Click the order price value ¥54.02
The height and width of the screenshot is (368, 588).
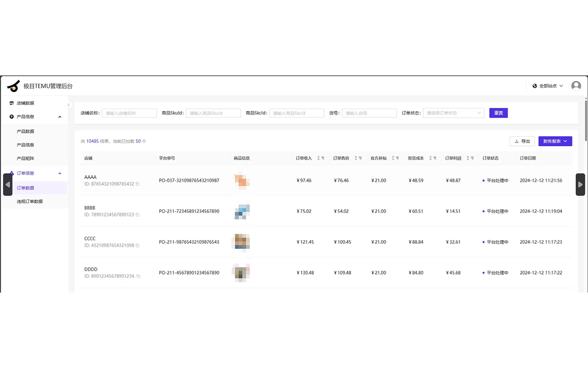(x=341, y=212)
